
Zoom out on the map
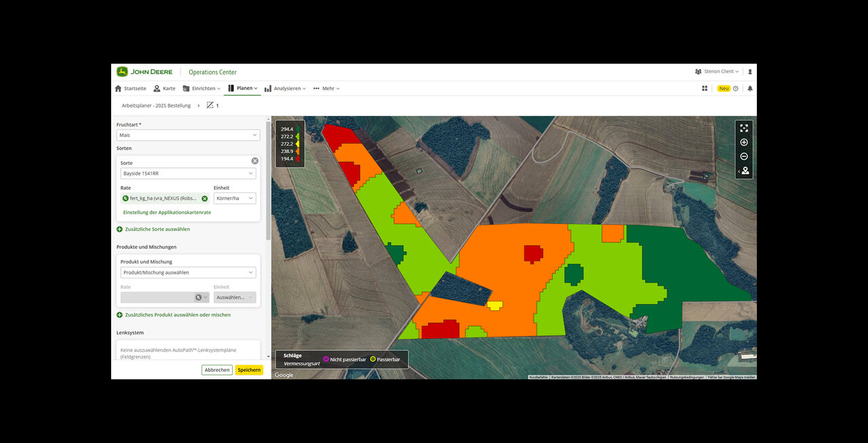[744, 156]
